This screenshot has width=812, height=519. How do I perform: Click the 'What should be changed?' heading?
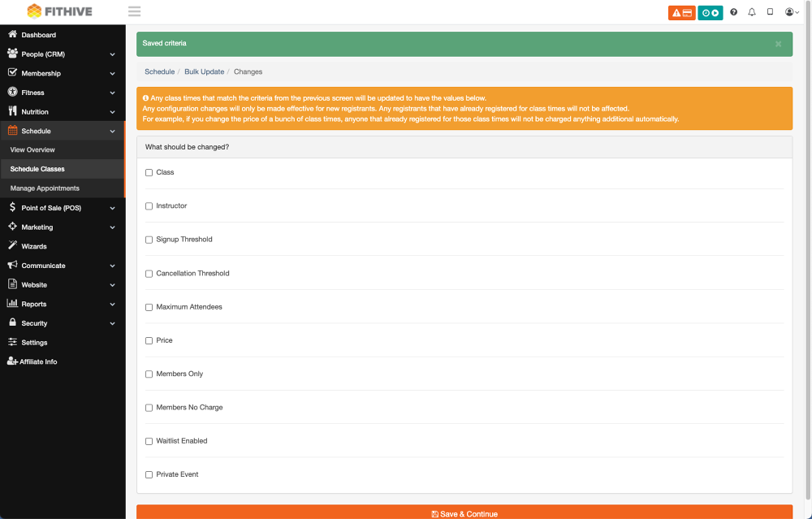187,147
